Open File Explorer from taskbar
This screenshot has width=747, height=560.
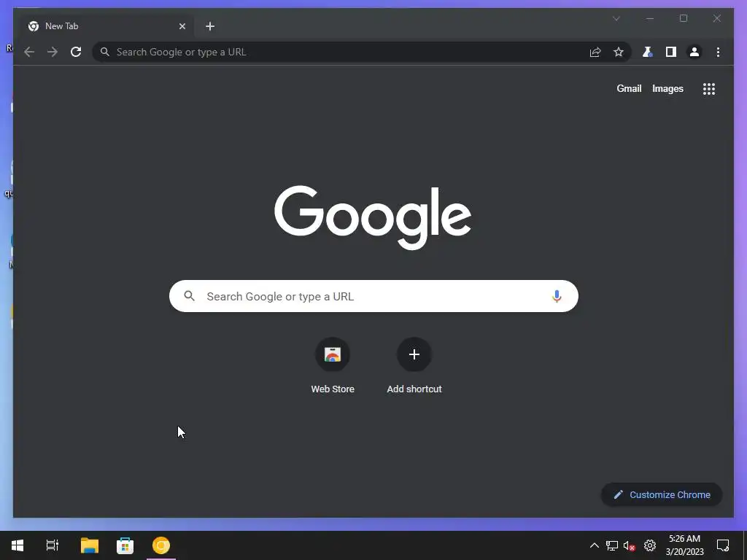point(90,545)
